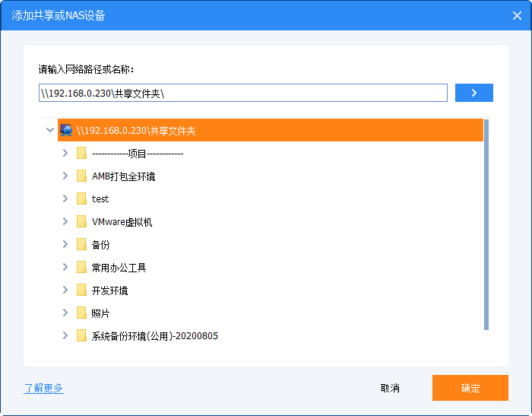532x416 pixels.
Task: Open the 了解更多 link
Action: (x=43, y=388)
